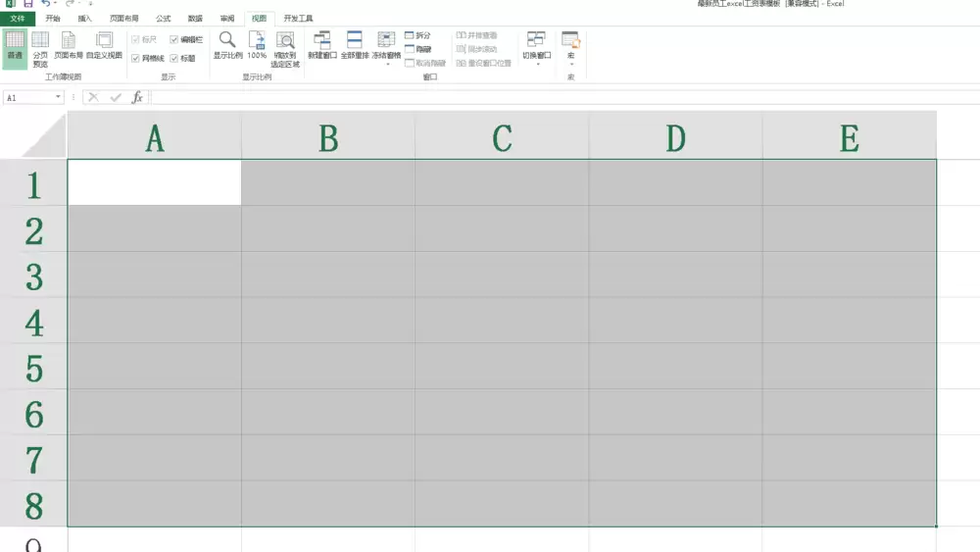Click 缩放到选定区域 (Zoom to Selection)
The height and width of the screenshot is (552, 980).
pyautogui.click(x=285, y=49)
